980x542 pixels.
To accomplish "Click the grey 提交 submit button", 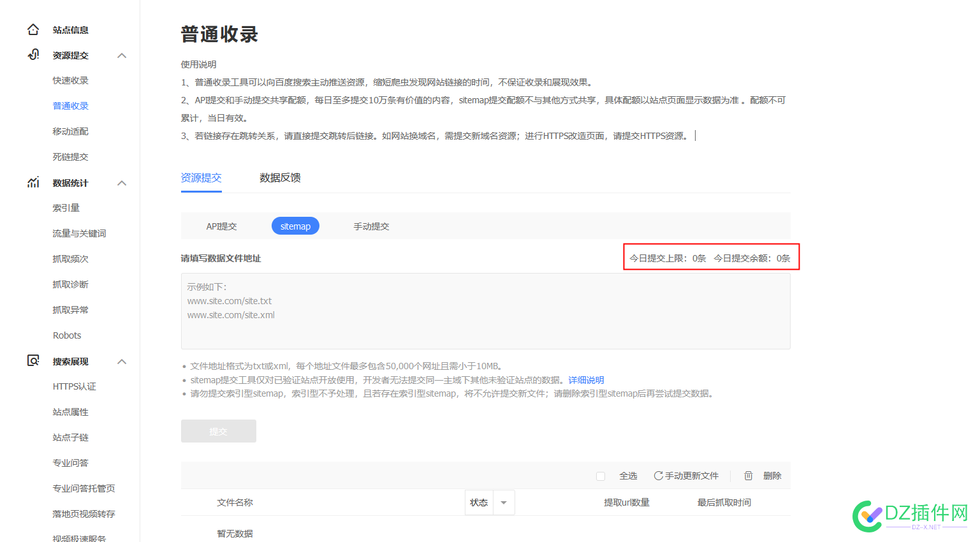I will coord(219,431).
